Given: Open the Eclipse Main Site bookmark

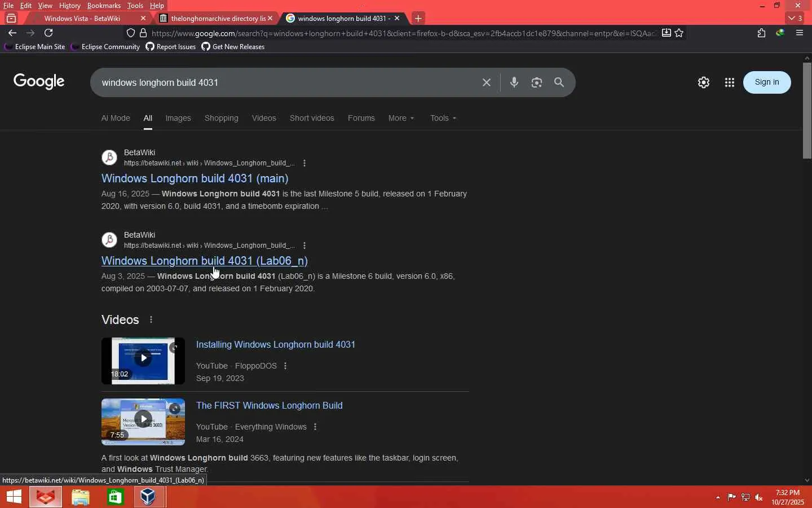Looking at the screenshot, I should coord(34,47).
